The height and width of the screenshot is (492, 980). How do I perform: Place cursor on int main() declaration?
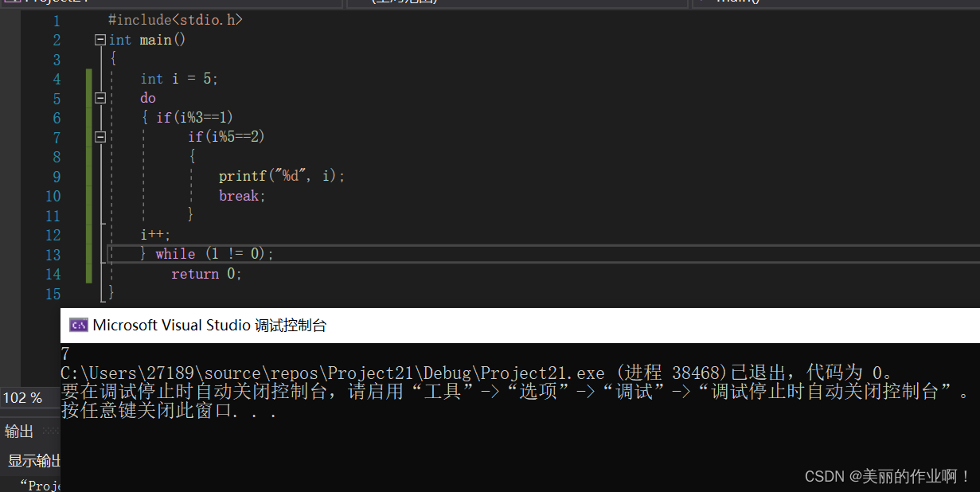click(146, 40)
